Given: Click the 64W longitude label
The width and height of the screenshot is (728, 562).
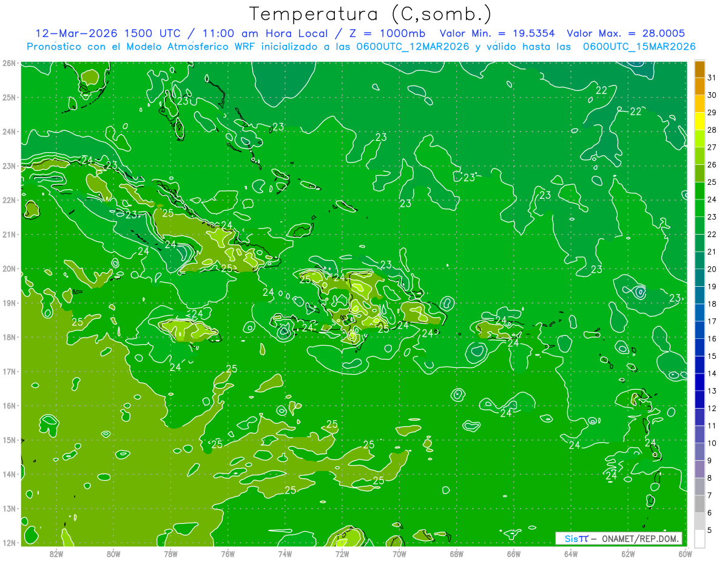Looking at the screenshot, I should 571,554.
